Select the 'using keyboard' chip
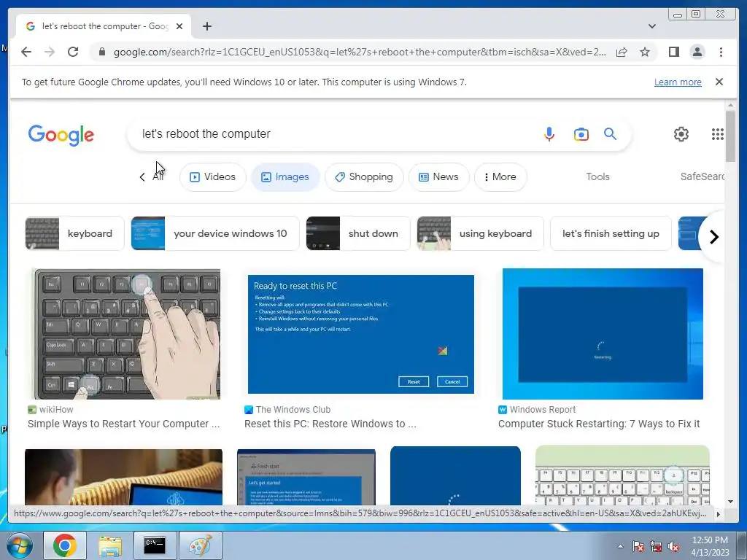This screenshot has height=560, width=747. pos(480,233)
